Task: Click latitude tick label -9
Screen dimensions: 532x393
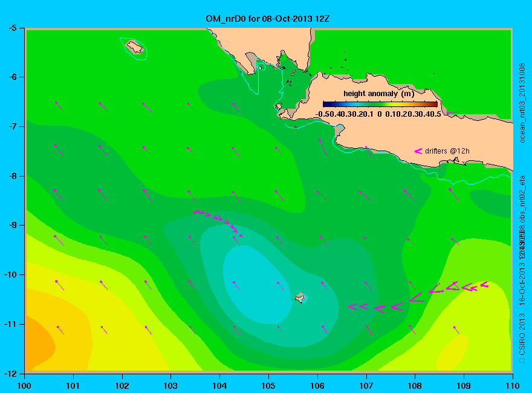Action: point(12,226)
